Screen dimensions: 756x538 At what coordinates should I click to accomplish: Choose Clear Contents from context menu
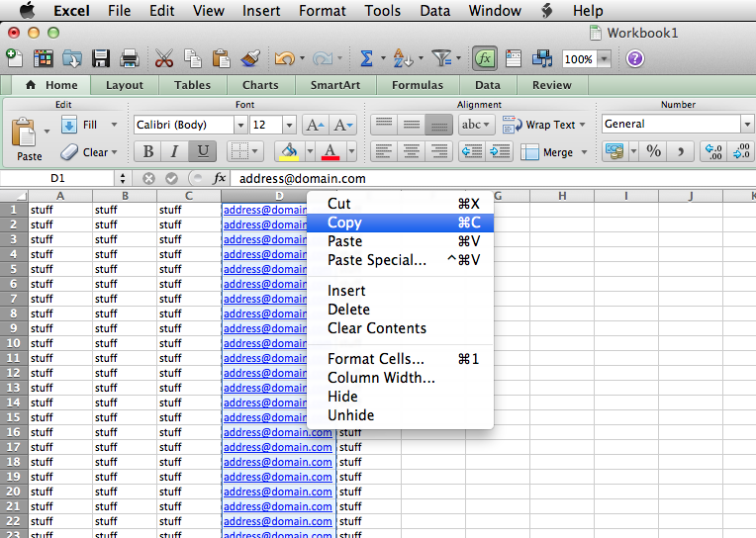click(400, 328)
